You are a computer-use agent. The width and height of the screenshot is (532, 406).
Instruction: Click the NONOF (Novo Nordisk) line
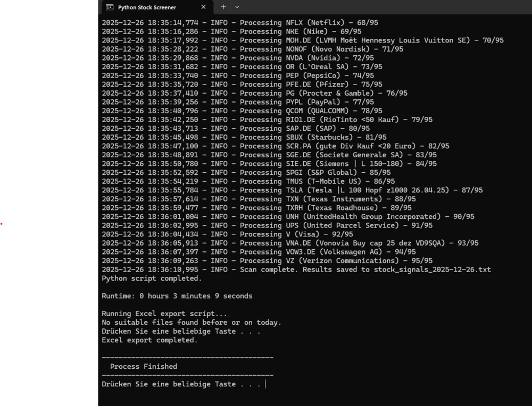[x=252, y=49]
